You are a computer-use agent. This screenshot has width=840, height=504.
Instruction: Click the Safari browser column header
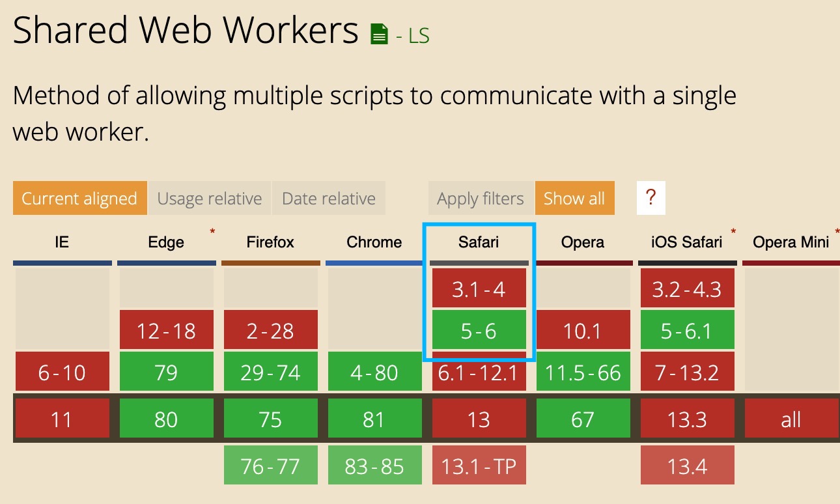point(479,243)
